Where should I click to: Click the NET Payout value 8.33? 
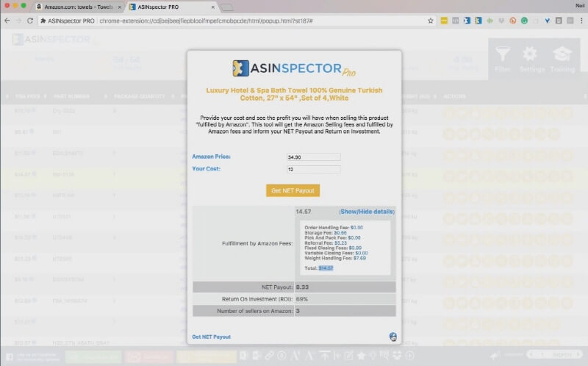click(x=302, y=287)
